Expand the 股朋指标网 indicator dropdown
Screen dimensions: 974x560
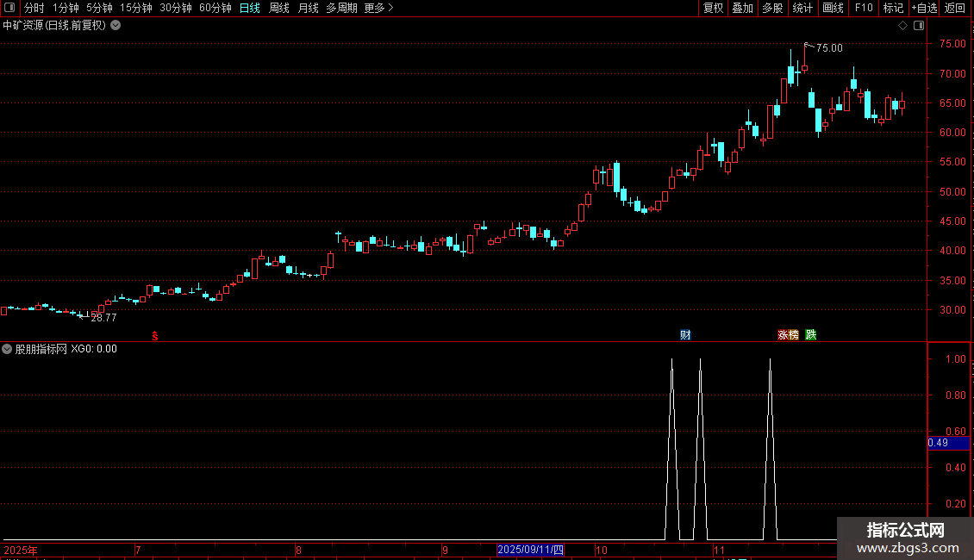click(x=7, y=349)
